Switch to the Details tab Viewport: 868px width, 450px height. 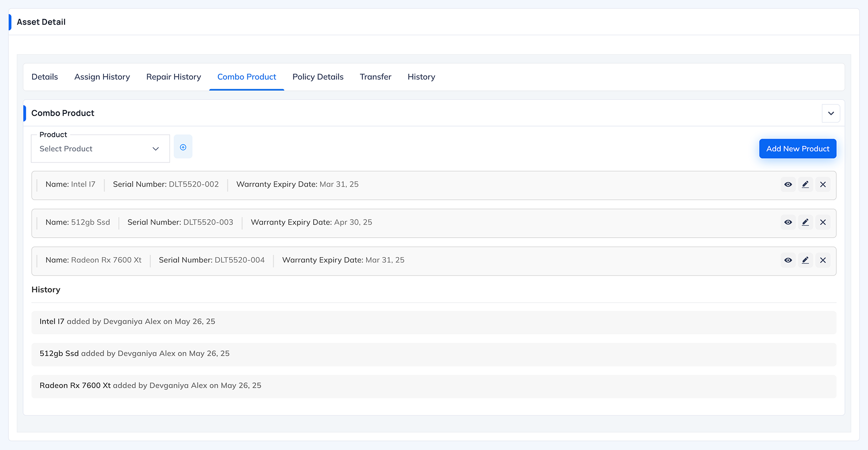[x=45, y=77]
